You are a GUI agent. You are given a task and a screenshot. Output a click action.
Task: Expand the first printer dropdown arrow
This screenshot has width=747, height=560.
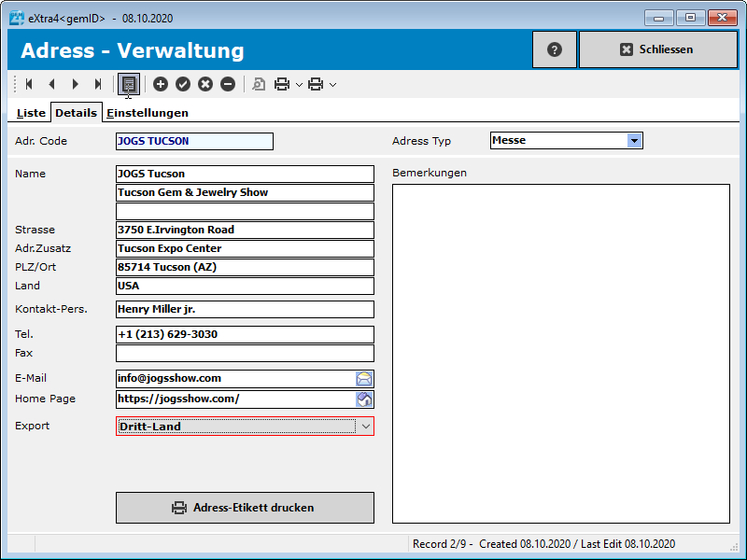pyautogui.click(x=299, y=85)
